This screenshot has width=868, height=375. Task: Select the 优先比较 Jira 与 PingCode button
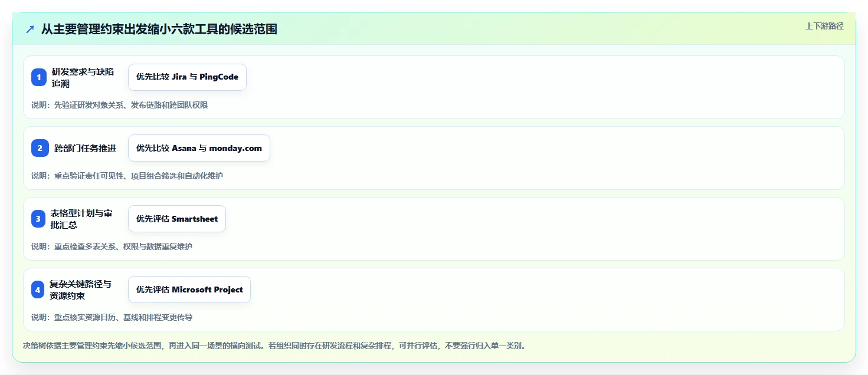tap(187, 77)
